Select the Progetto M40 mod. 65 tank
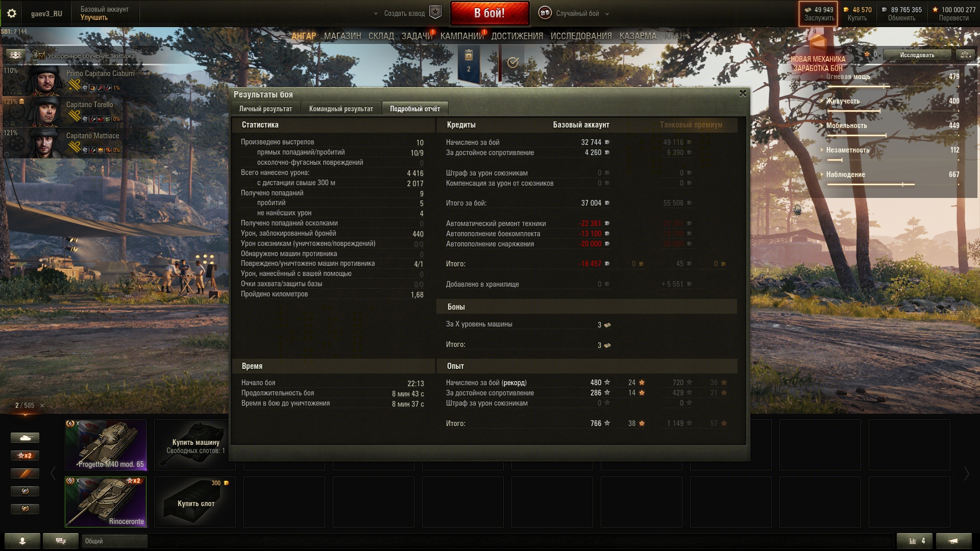Viewport: 980px width, 551px height. (106, 445)
